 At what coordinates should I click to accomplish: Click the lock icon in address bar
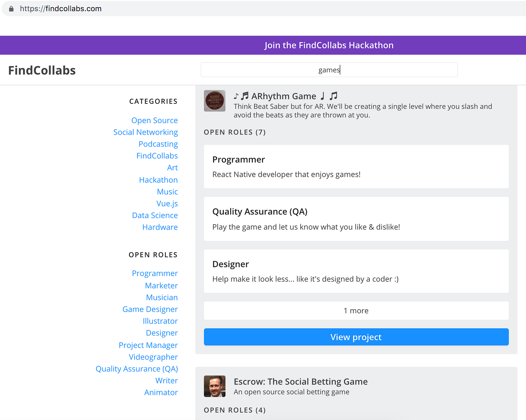coord(11,9)
